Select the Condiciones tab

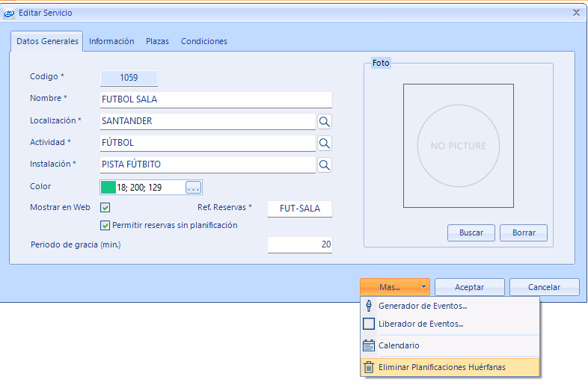coord(203,42)
